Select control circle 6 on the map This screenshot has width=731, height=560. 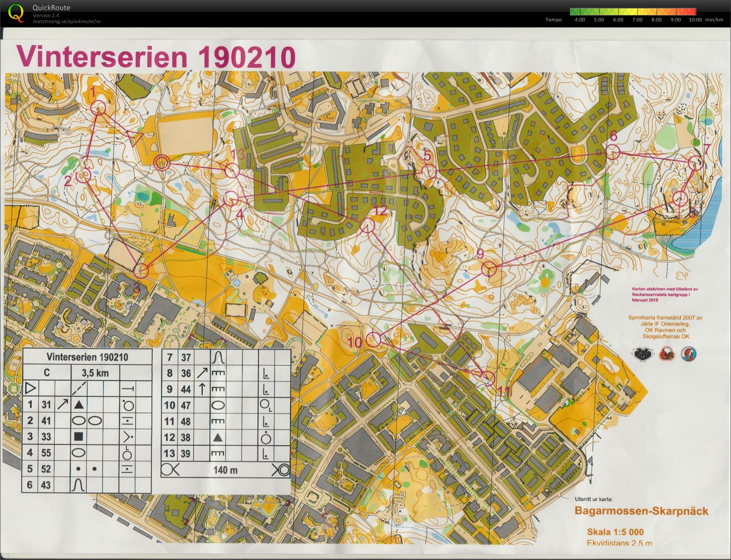[x=612, y=152]
